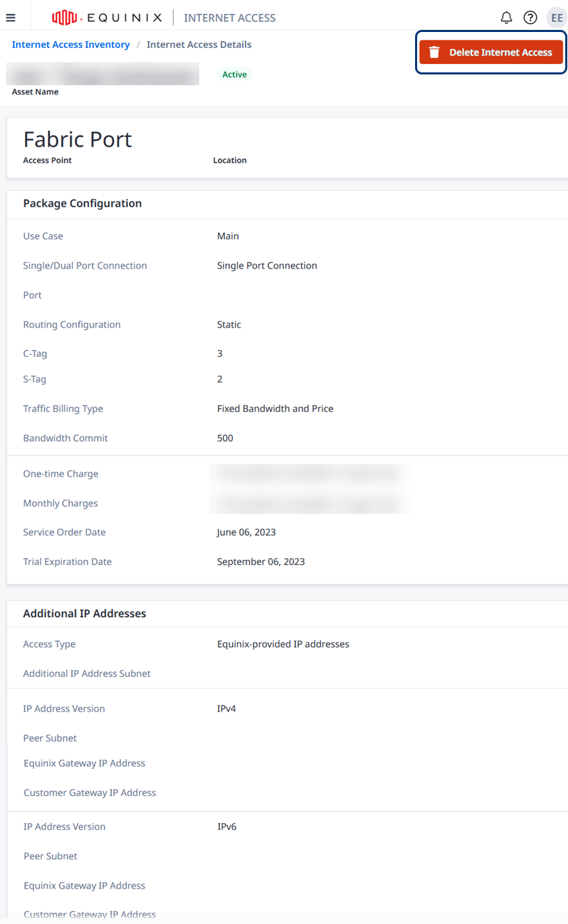
Task: Click Trial Expiration Date September 06, 2023
Action: pyautogui.click(x=261, y=561)
